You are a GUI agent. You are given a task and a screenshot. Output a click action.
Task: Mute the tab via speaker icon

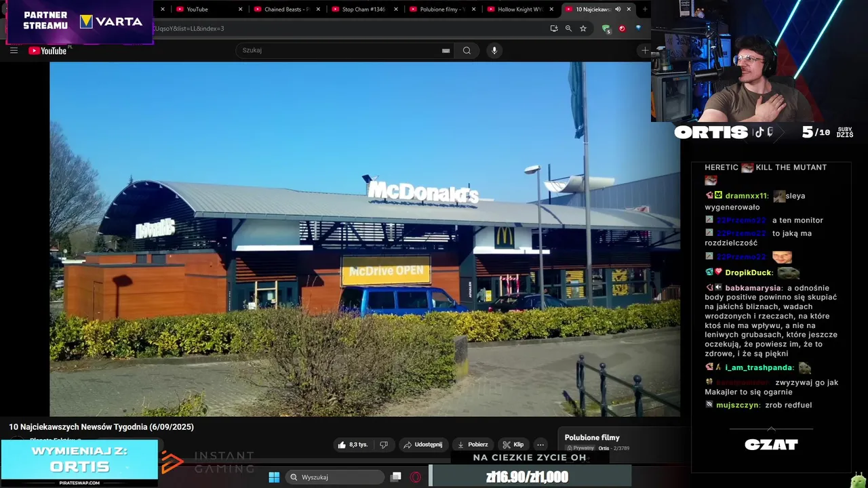(618, 9)
